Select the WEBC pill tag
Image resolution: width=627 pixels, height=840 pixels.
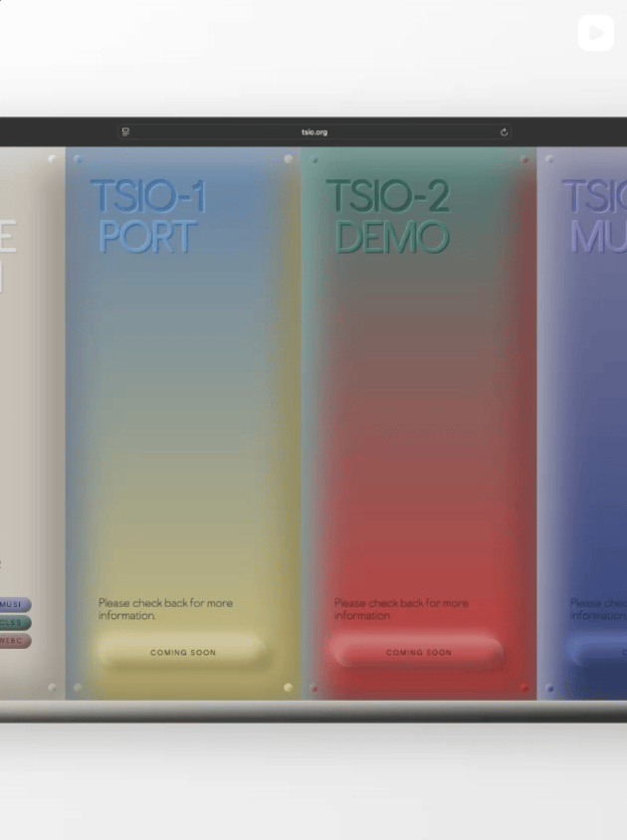point(14,640)
